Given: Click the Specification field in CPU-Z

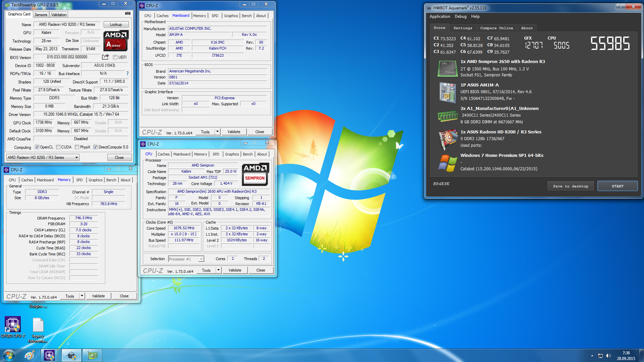Looking at the screenshot, I should click(219, 191).
